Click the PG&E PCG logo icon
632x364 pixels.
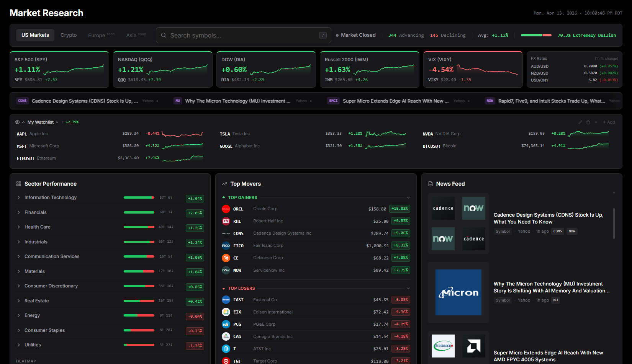coord(226,324)
